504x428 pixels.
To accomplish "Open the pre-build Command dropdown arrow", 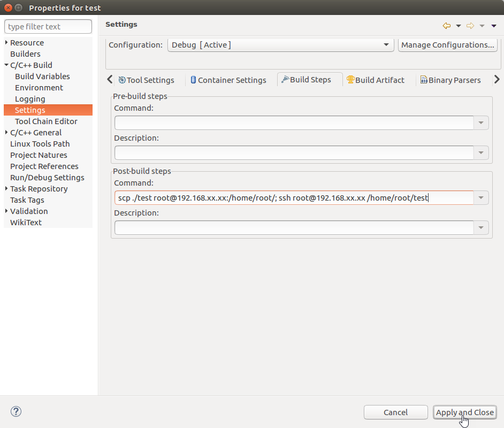I will [x=481, y=123].
